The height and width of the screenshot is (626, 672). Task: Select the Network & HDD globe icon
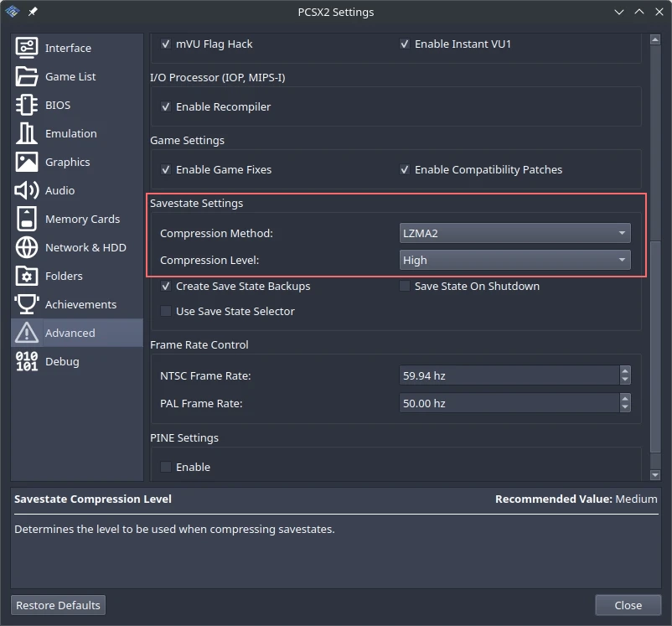click(27, 247)
